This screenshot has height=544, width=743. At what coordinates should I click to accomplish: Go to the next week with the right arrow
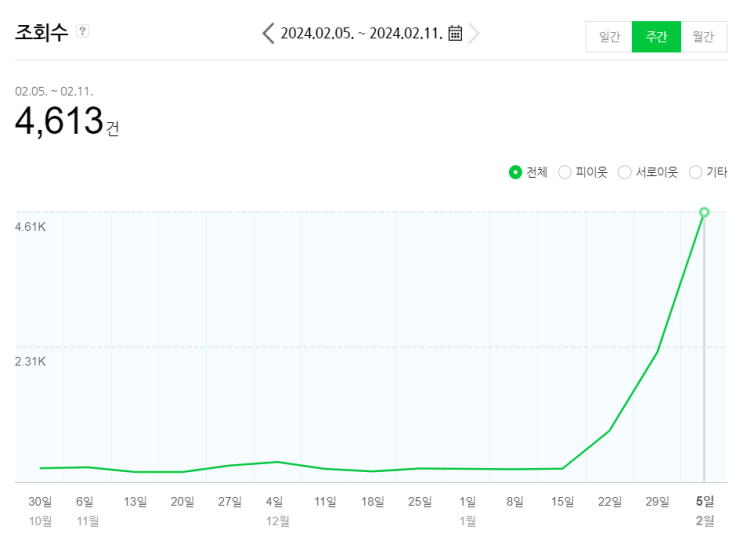coord(473,34)
